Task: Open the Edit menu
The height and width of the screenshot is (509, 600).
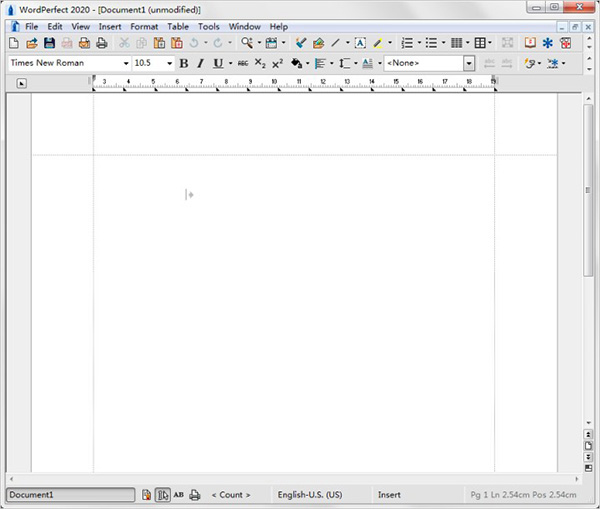Action: point(55,27)
